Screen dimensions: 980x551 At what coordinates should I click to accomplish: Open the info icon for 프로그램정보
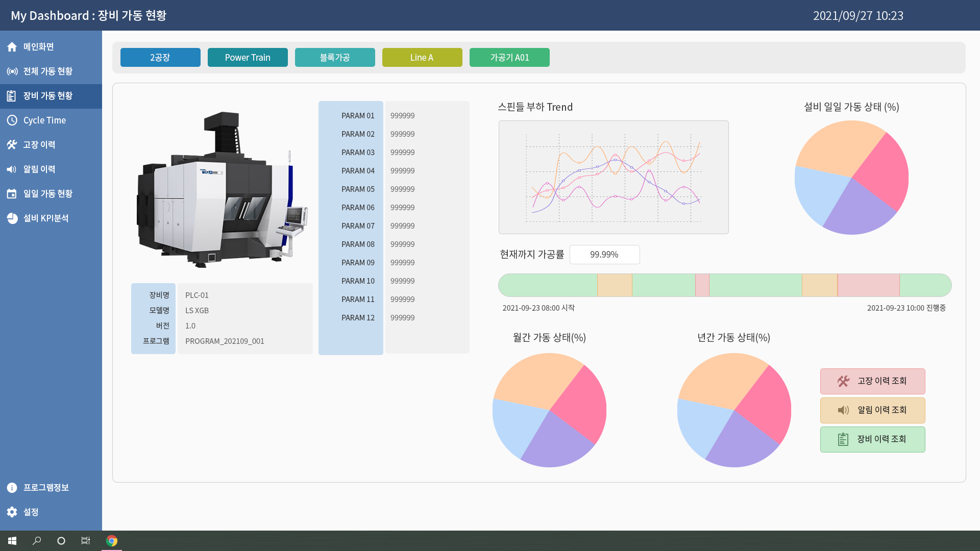click(12, 488)
